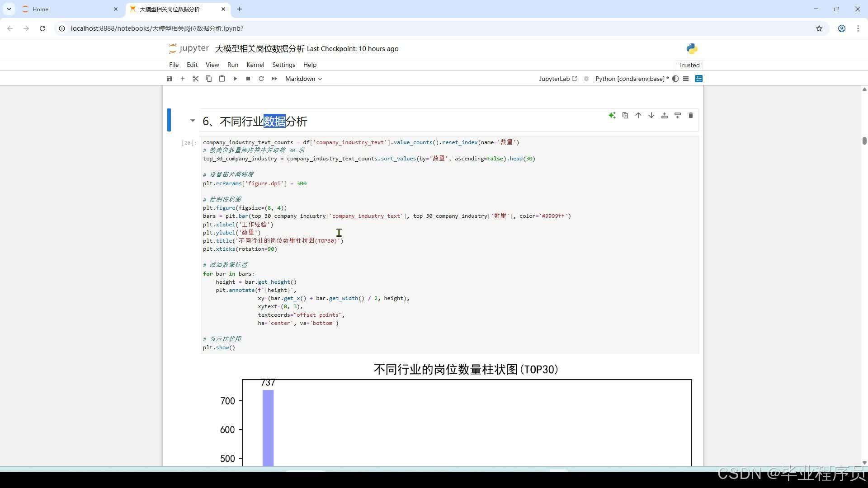The width and height of the screenshot is (868, 488).
Task: Restart kernel and run all cells
Action: click(274, 79)
